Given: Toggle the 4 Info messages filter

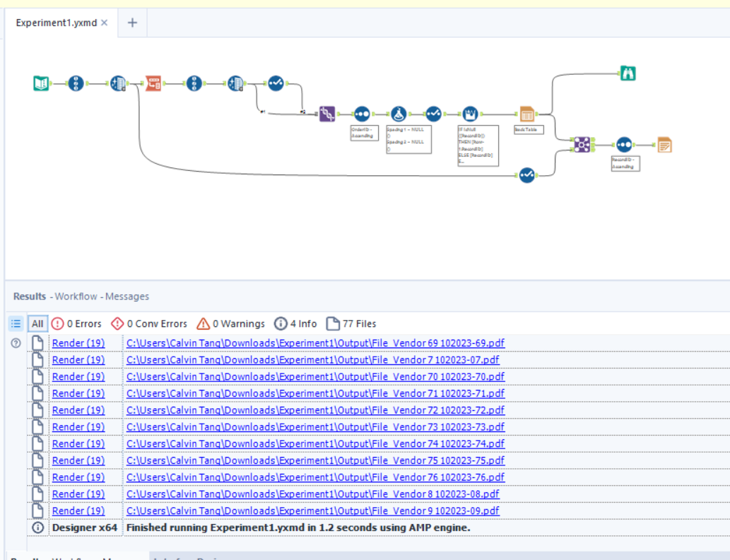Looking at the screenshot, I should [x=295, y=323].
